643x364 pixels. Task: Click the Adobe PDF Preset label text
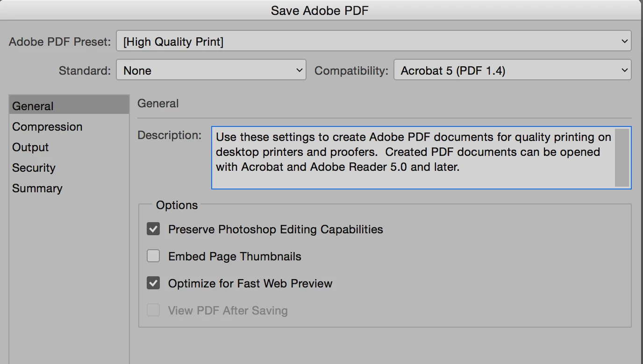[60, 42]
